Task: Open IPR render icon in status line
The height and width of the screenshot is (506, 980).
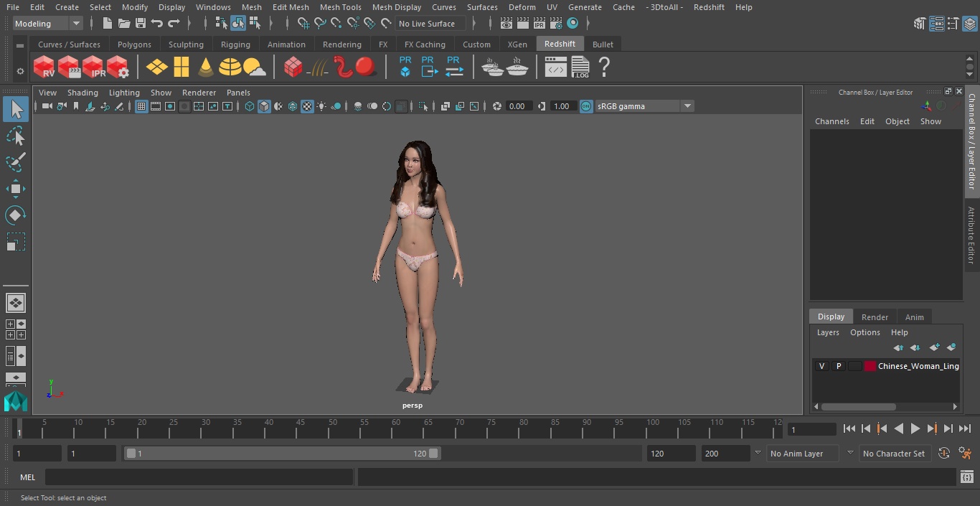Action: coord(539,24)
